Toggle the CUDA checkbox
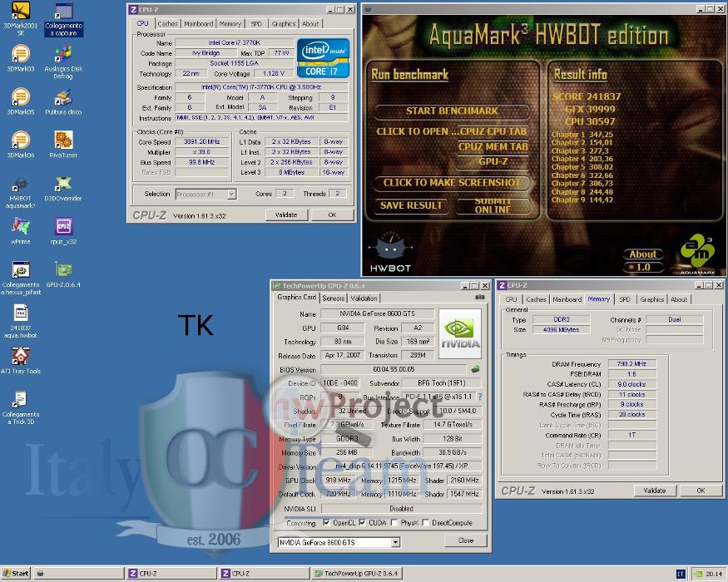Image resolution: width=728 pixels, height=582 pixels. pos(362,523)
